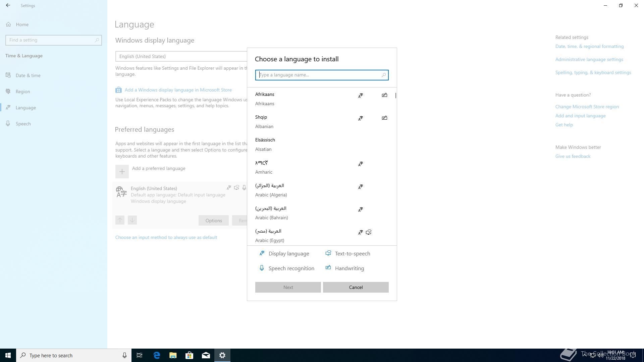Open Date, time, & regional formatting link
This screenshot has height=362, width=644.
[x=589, y=46]
